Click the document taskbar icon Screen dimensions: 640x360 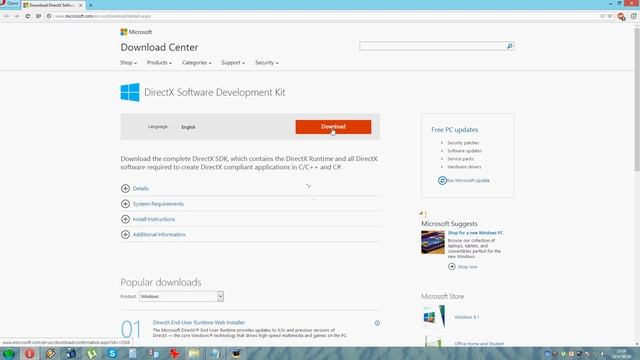[133, 353]
